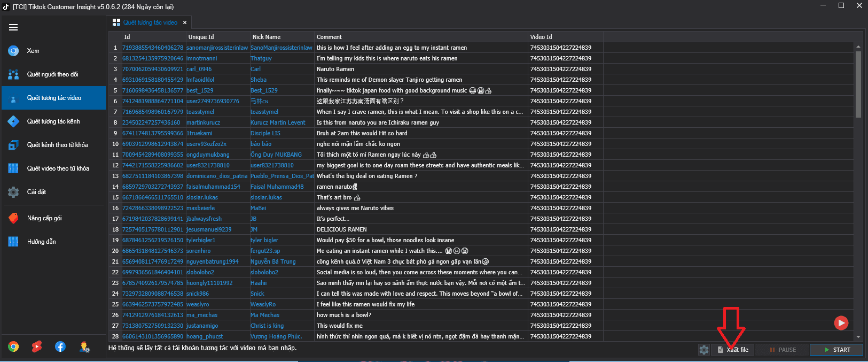Click nickname Christ is king
868x362 pixels.
267,326
